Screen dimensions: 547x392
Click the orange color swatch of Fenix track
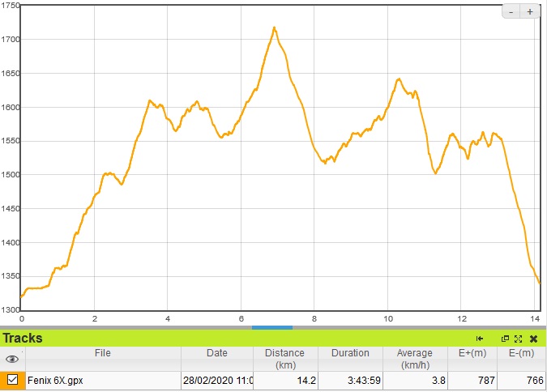(x=3, y=380)
